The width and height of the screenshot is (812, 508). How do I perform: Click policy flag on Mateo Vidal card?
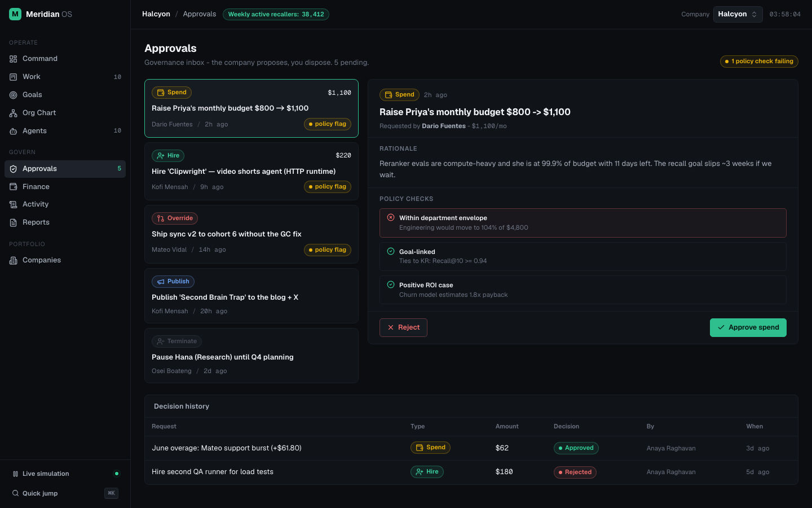pyautogui.click(x=328, y=250)
